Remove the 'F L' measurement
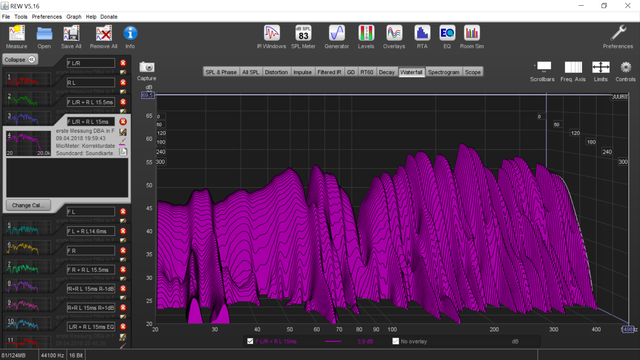Screen dimensions: 640x360 click(x=123, y=211)
